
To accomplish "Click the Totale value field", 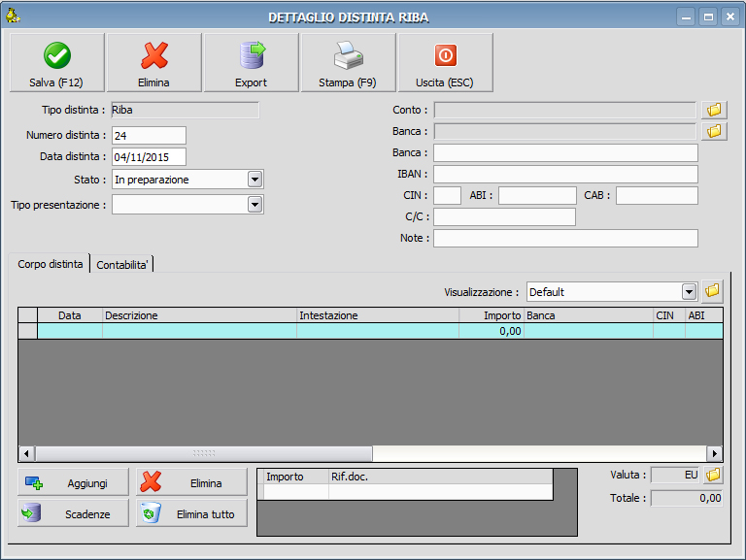I will 687,498.
